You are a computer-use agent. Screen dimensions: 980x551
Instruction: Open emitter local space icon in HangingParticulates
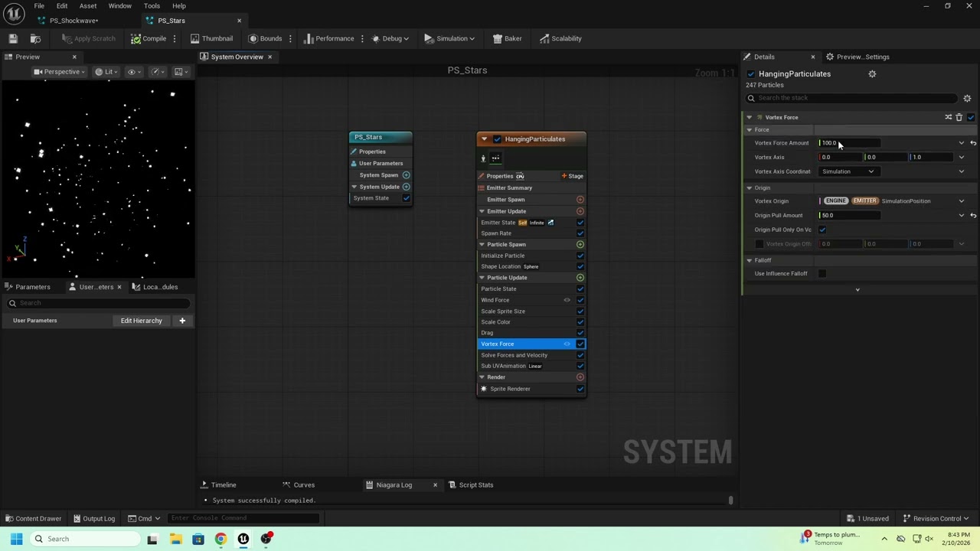pos(482,158)
